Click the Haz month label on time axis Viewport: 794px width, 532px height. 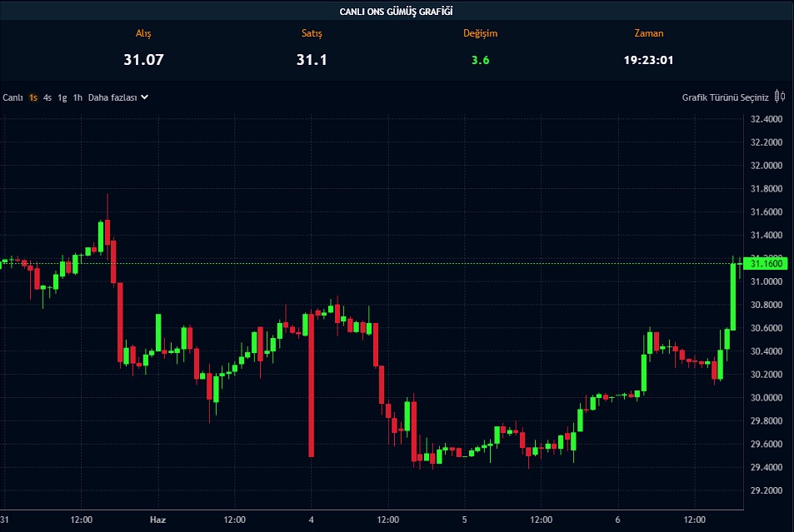[157, 519]
